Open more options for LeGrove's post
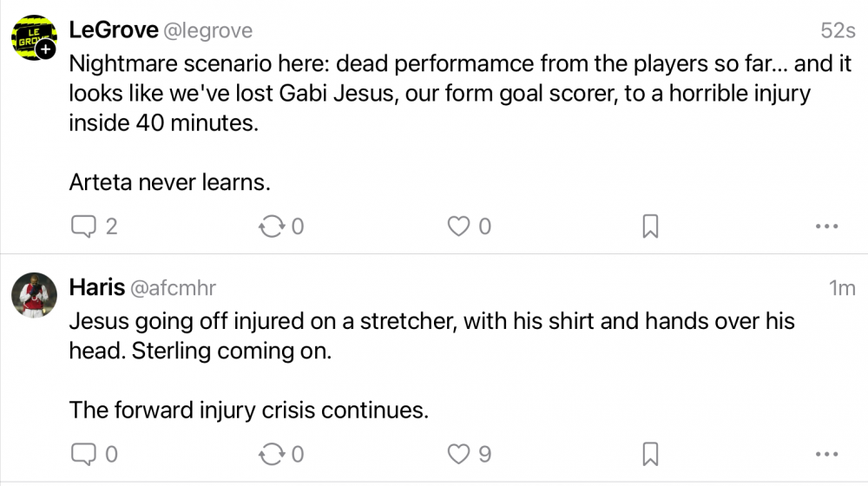The image size is (868, 486). pos(825,227)
